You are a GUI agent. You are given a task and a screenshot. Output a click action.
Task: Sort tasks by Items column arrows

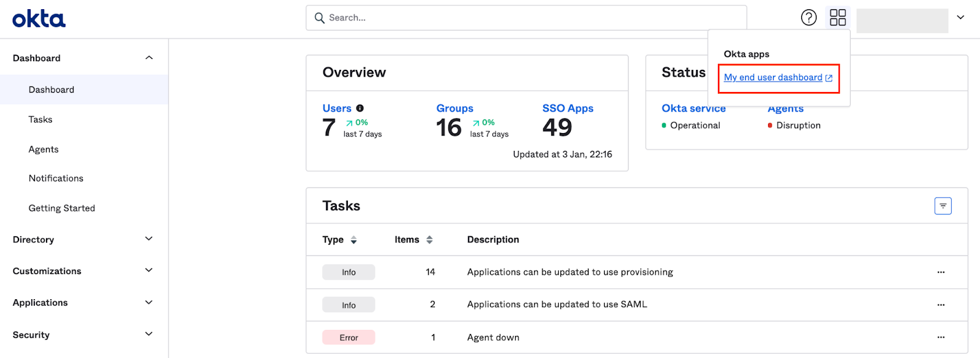click(x=429, y=240)
